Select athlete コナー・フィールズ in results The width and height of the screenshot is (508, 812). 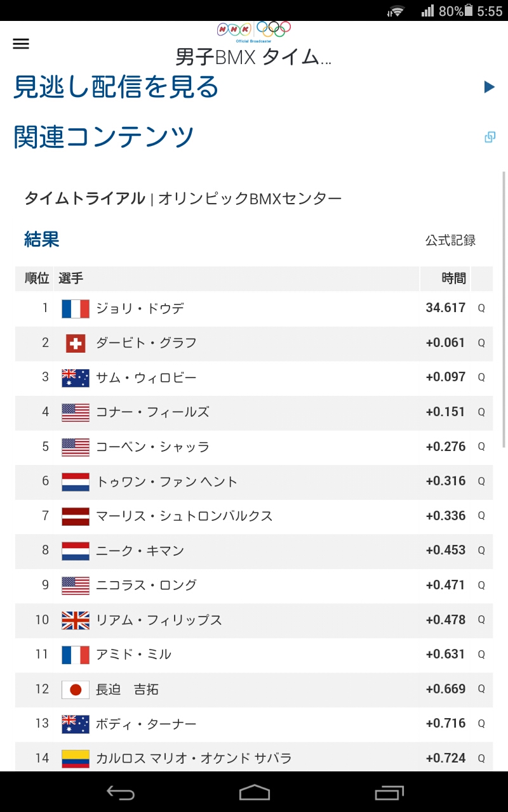(x=152, y=412)
